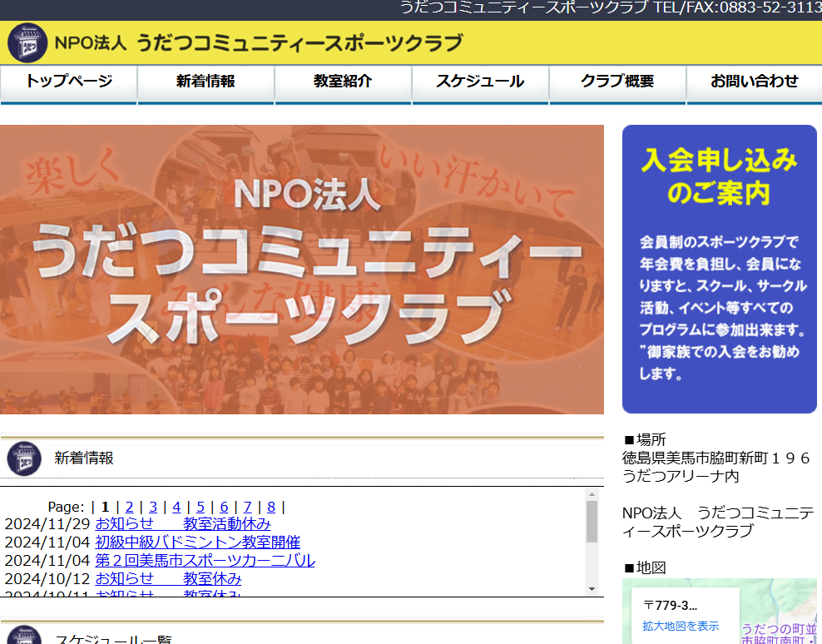822x644 pixels.
Task: Click address text 徳島県美馬市脇町新町１９６
Action: [x=716, y=458]
